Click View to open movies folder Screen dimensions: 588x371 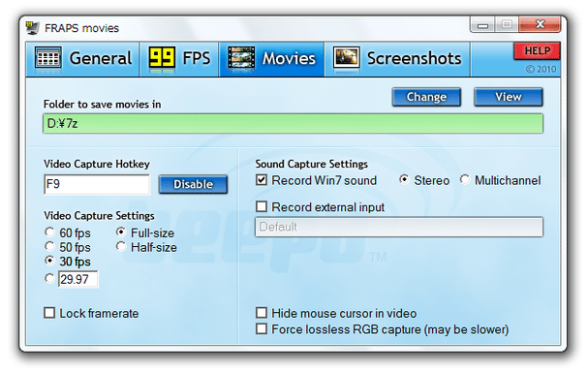tap(509, 97)
